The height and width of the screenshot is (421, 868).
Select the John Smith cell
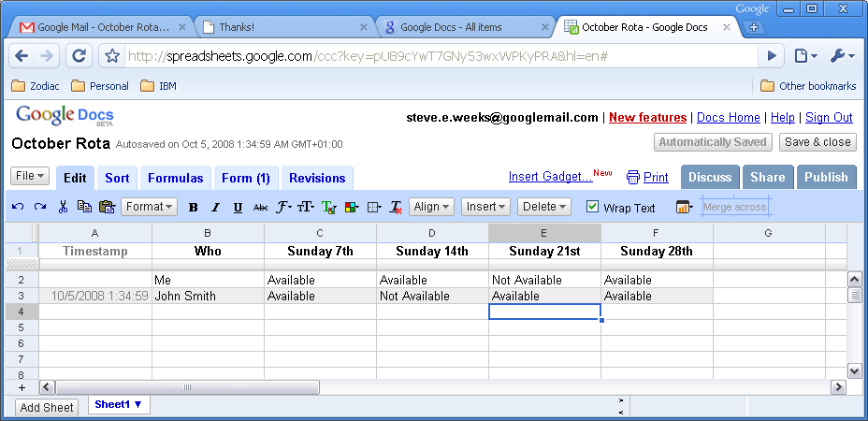[x=209, y=296]
